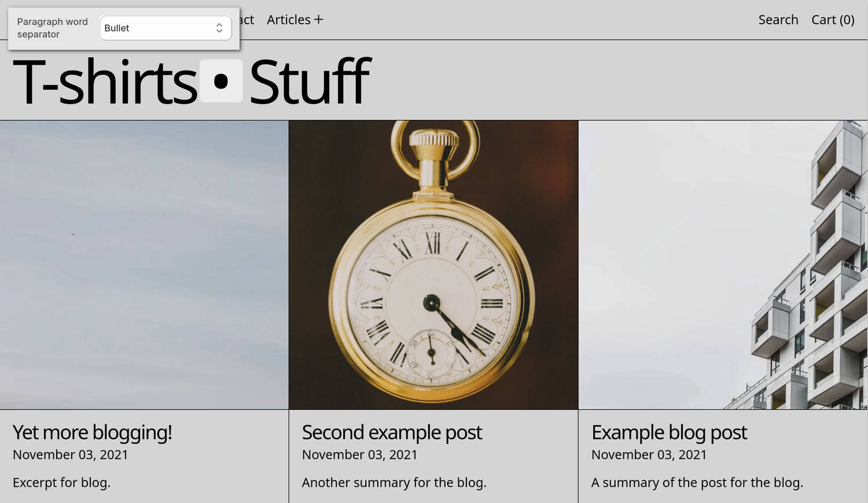The width and height of the screenshot is (868, 503).
Task: Open the Search page
Action: tap(778, 19)
